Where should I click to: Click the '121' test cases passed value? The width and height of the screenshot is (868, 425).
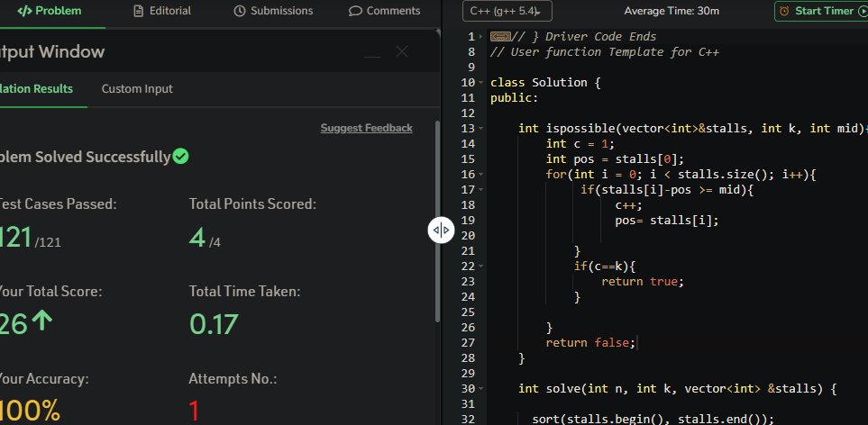[15, 238]
